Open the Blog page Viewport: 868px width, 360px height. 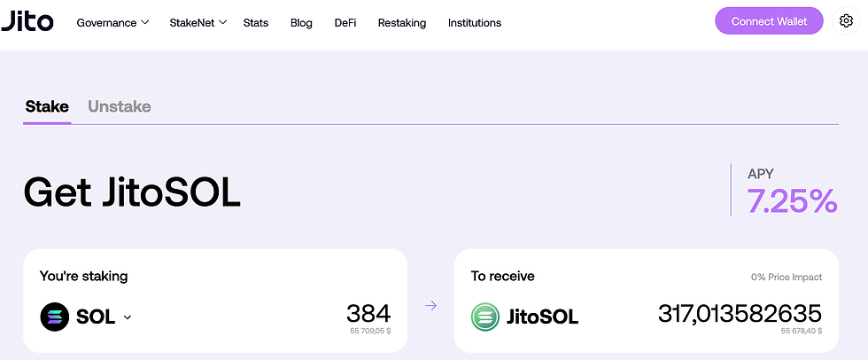point(301,23)
